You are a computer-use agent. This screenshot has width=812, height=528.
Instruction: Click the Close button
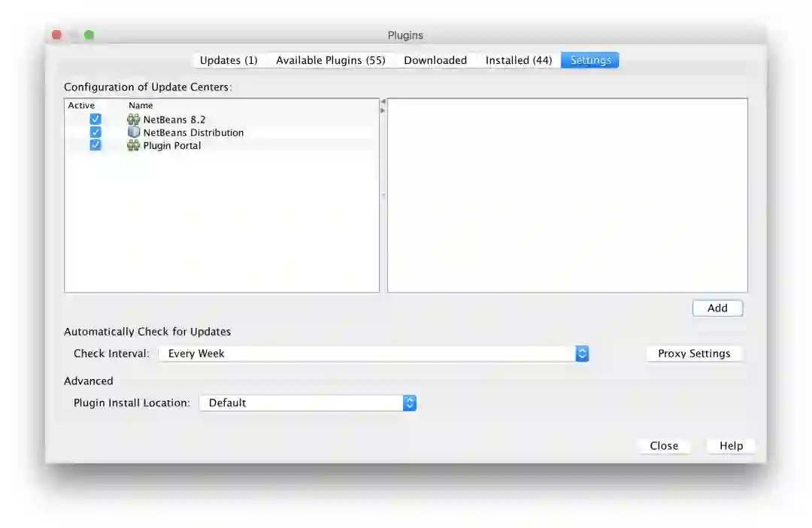664,445
